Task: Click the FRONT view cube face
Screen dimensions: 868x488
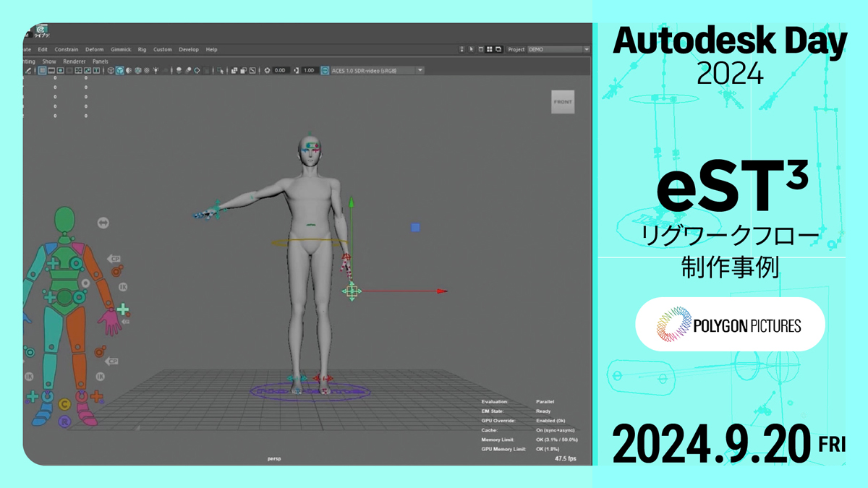Action: pos(563,102)
